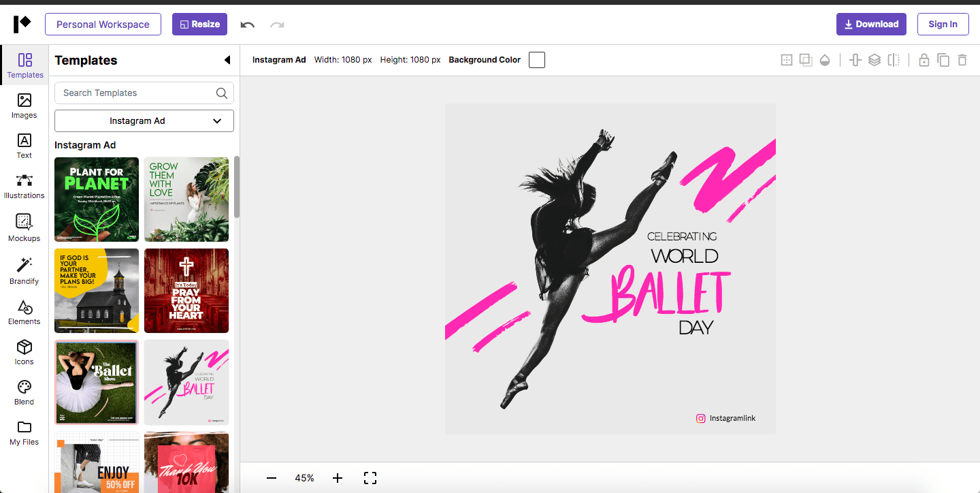This screenshot has width=980, height=493.
Task: Click the layers stack icon
Action: [x=875, y=60]
